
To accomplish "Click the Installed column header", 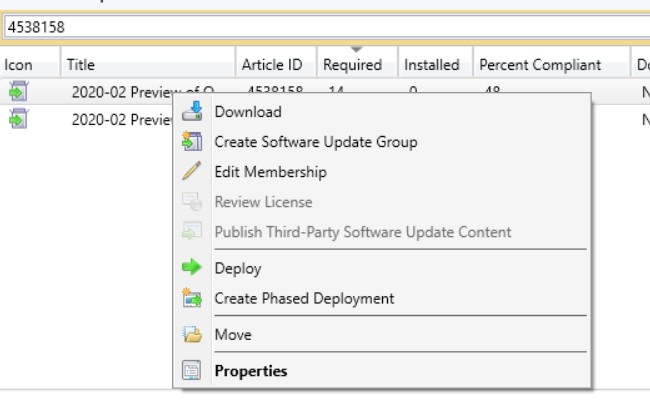I will pos(432,65).
